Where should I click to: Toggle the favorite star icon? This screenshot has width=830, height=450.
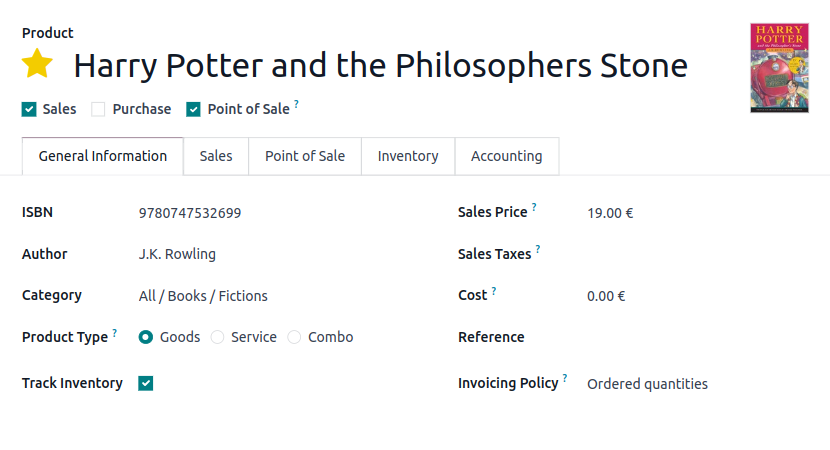[37, 64]
